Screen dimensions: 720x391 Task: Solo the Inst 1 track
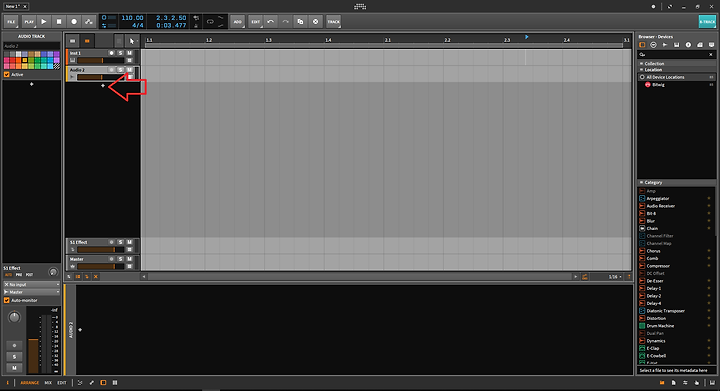(121, 53)
